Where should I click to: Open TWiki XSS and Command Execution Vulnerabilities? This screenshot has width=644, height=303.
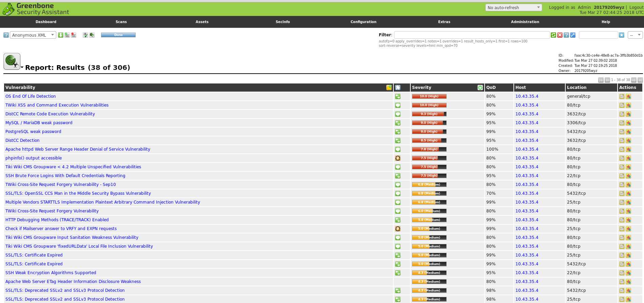click(57, 105)
